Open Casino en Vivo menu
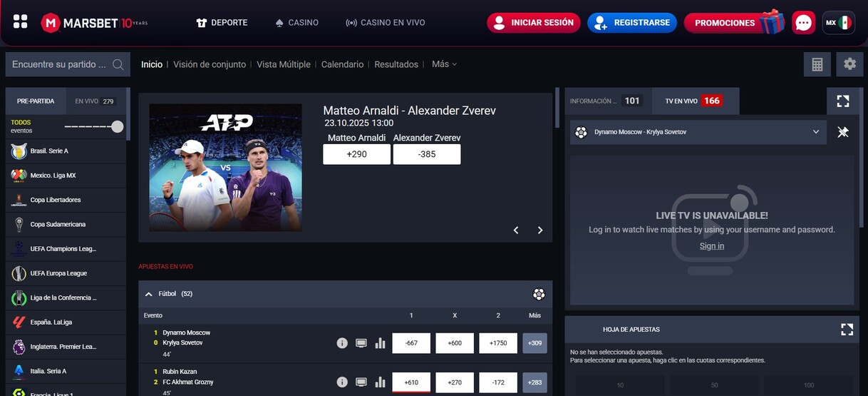Screen dimensions: 868x396 (385, 23)
